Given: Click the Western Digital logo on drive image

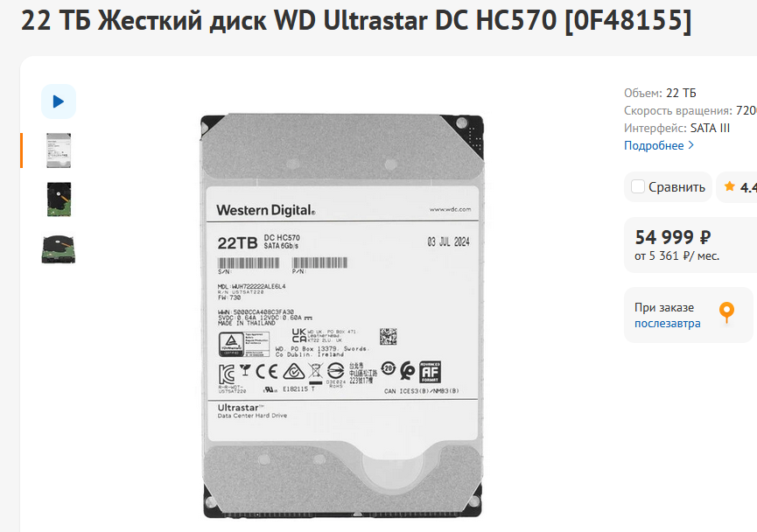Looking at the screenshot, I should point(265,210).
